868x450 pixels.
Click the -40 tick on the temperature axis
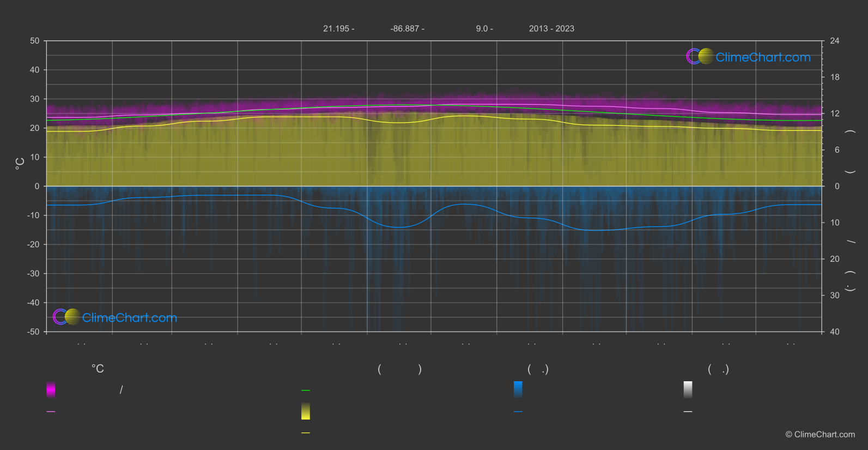[33, 303]
